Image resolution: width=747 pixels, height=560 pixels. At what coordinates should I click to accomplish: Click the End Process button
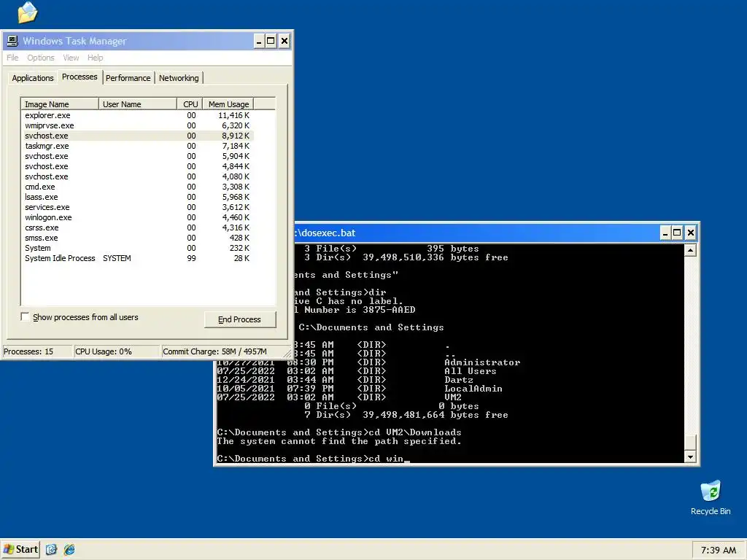point(239,319)
